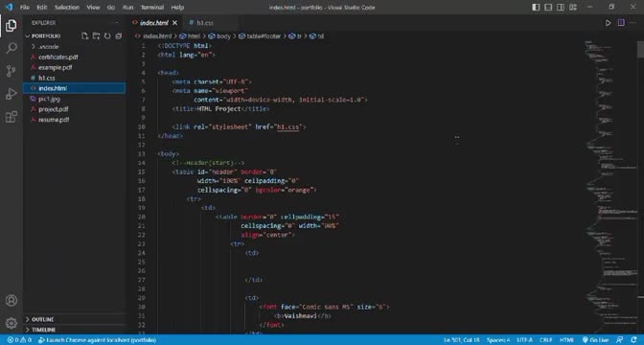Screen dimensions: 644x345
Task: Click the Run play icon in editor toolbar
Action: [x=609, y=23]
